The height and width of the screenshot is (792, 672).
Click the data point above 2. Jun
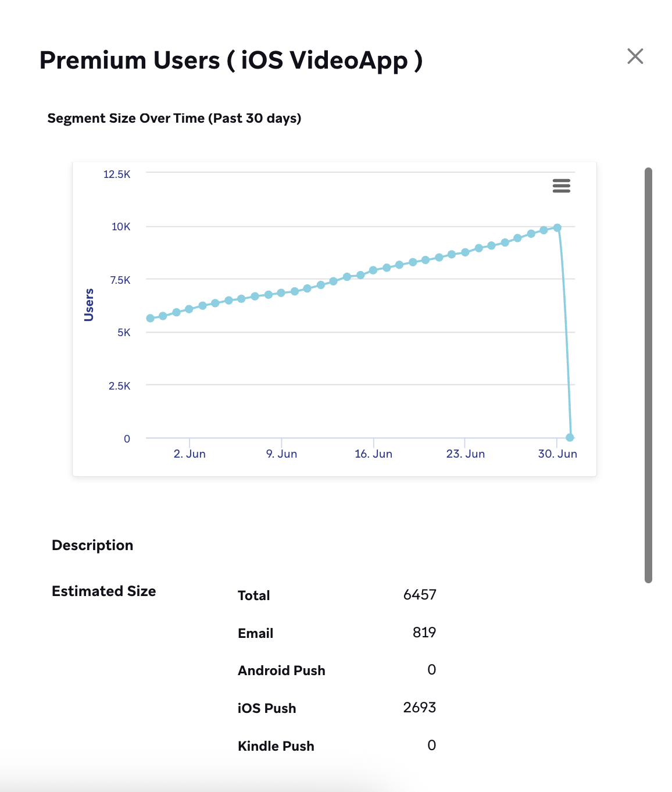[189, 309]
